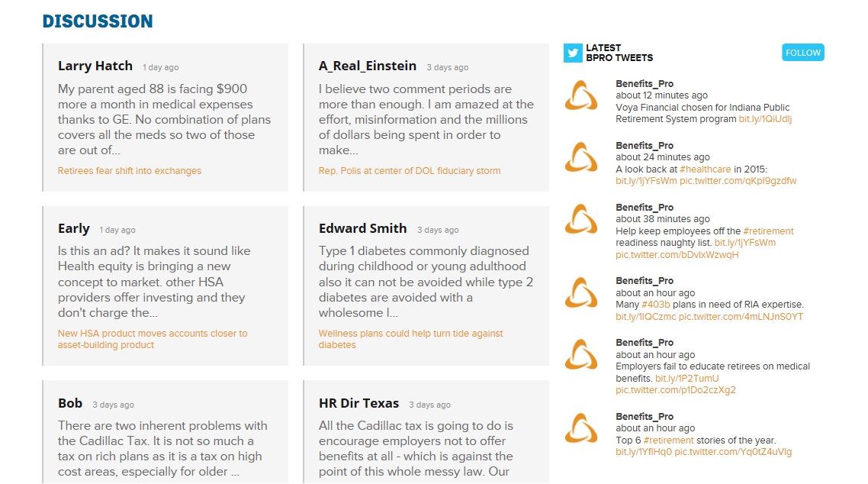Click the #403b hashtag link
This screenshot has width=868, height=484.
pos(655,305)
